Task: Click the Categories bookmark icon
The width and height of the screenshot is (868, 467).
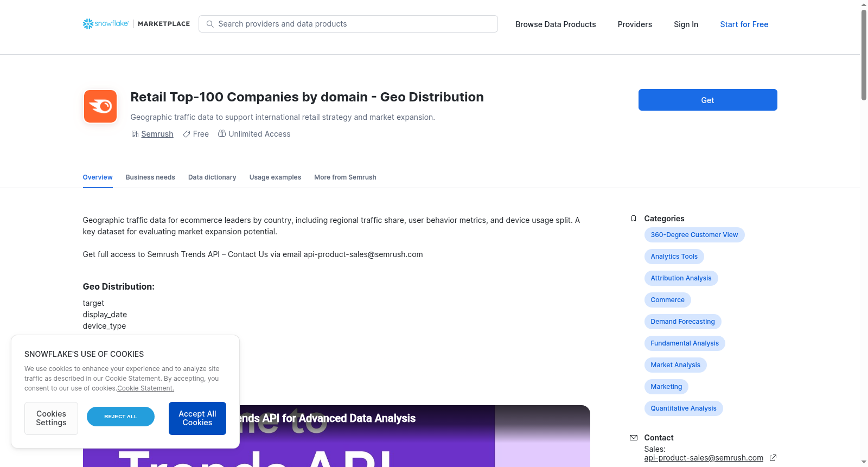Action: point(634,219)
